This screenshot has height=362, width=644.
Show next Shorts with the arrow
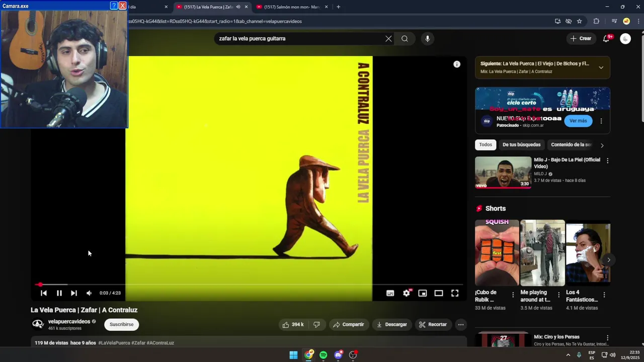(608, 260)
